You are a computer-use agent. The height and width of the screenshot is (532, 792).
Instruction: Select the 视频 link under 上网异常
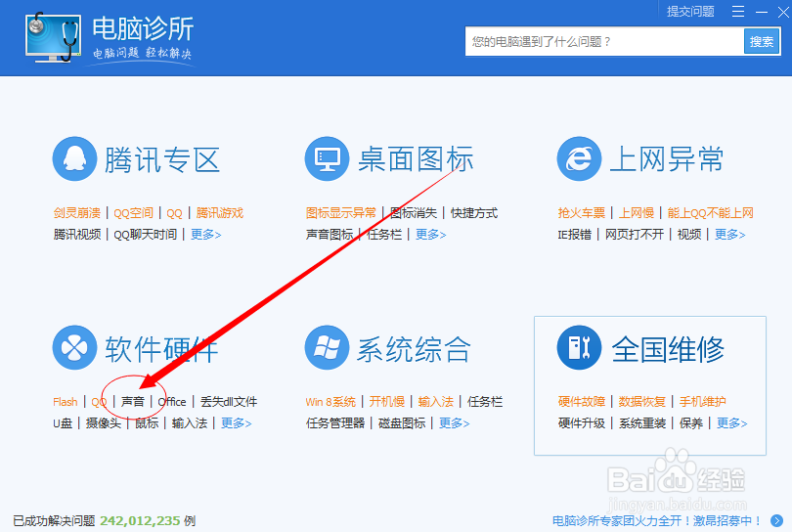coord(689,235)
